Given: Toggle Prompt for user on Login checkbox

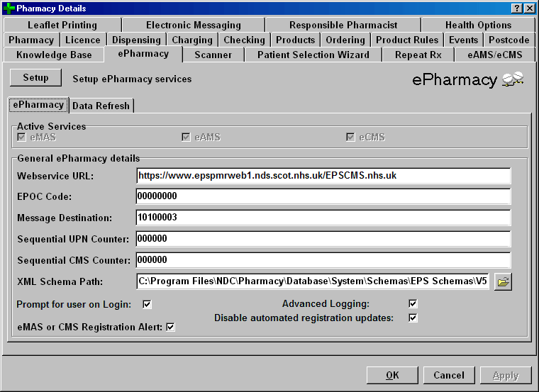Looking at the screenshot, I should pos(148,305).
